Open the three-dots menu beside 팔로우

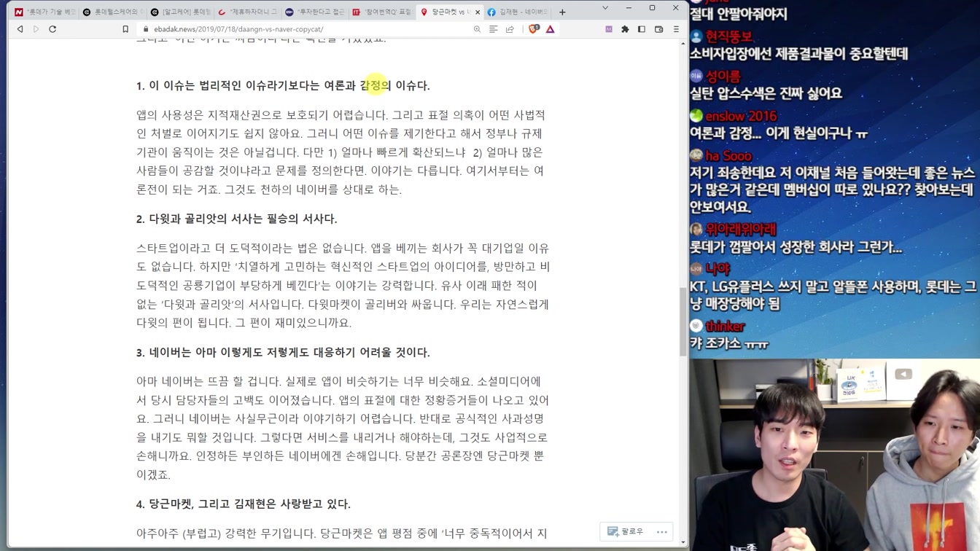[662, 531]
